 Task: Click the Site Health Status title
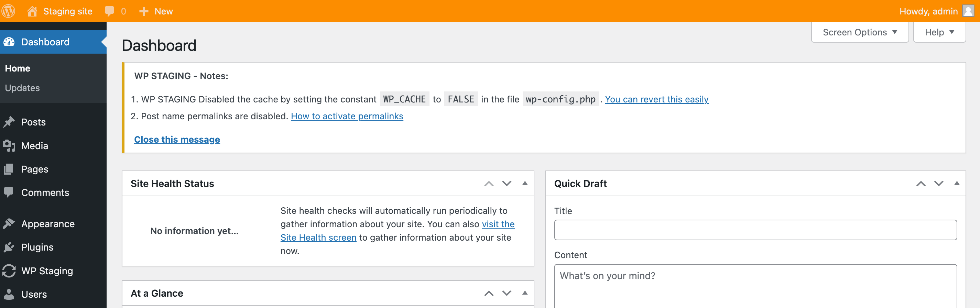pos(172,184)
